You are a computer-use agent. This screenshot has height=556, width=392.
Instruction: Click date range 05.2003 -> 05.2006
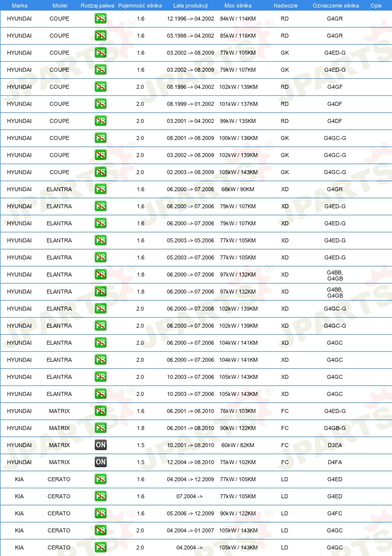point(190,240)
